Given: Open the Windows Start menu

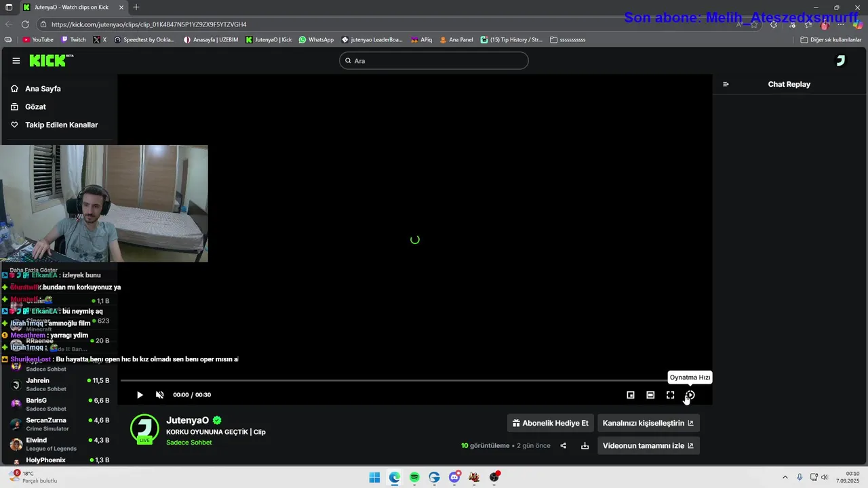Looking at the screenshot, I should 374,477.
